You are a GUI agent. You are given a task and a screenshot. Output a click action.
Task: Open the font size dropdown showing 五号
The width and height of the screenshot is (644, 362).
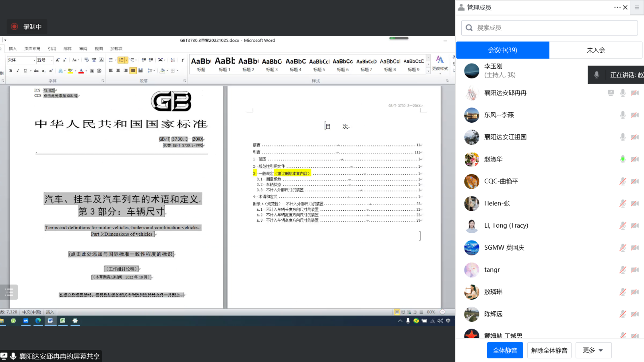point(52,60)
